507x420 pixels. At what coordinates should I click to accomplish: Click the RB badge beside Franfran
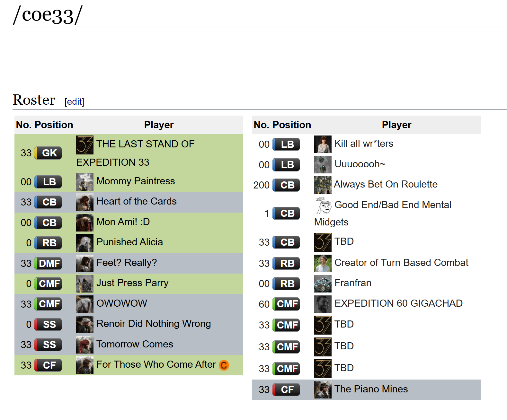coord(286,284)
